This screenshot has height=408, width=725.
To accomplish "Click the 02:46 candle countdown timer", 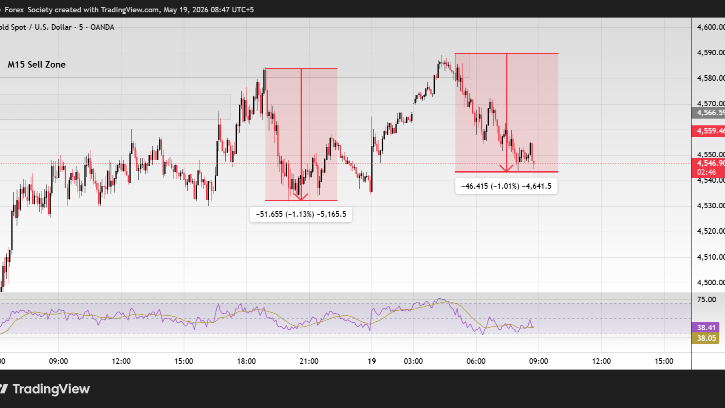I will tap(707, 172).
